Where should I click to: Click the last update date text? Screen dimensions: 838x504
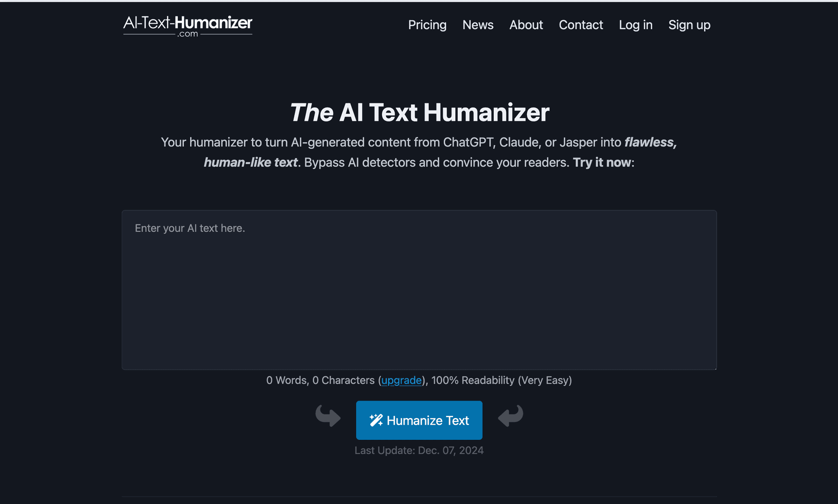tap(419, 450)
